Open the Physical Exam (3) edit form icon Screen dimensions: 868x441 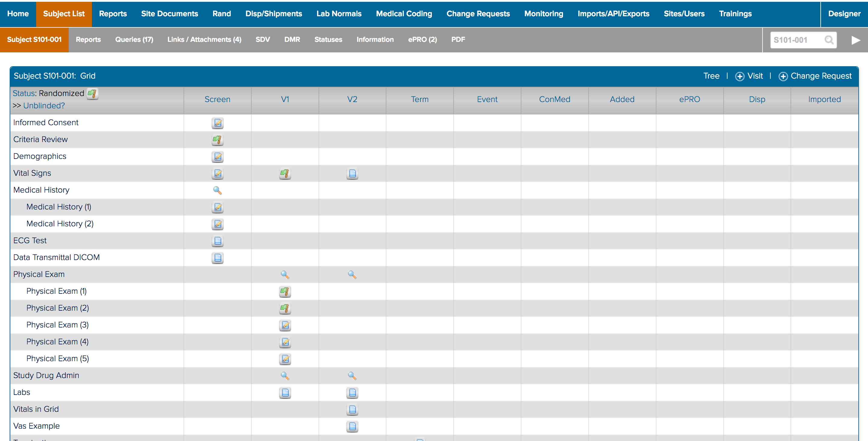pos(285,325)
